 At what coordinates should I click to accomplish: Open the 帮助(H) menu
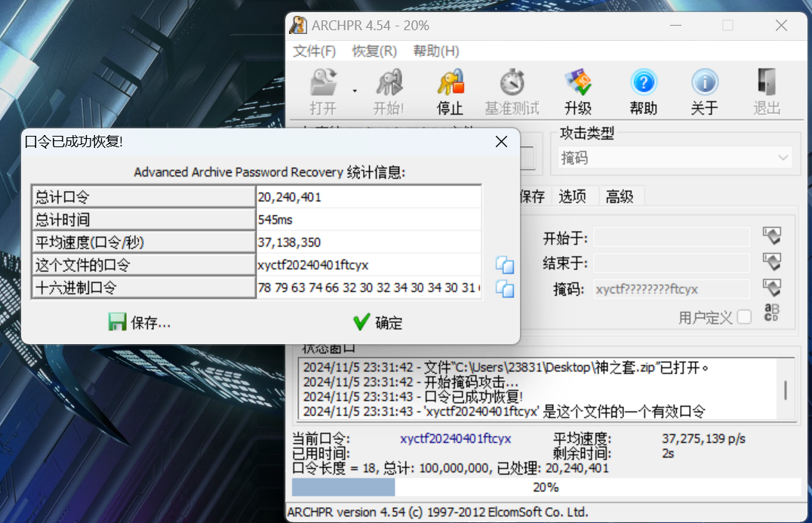coord(436,51)
